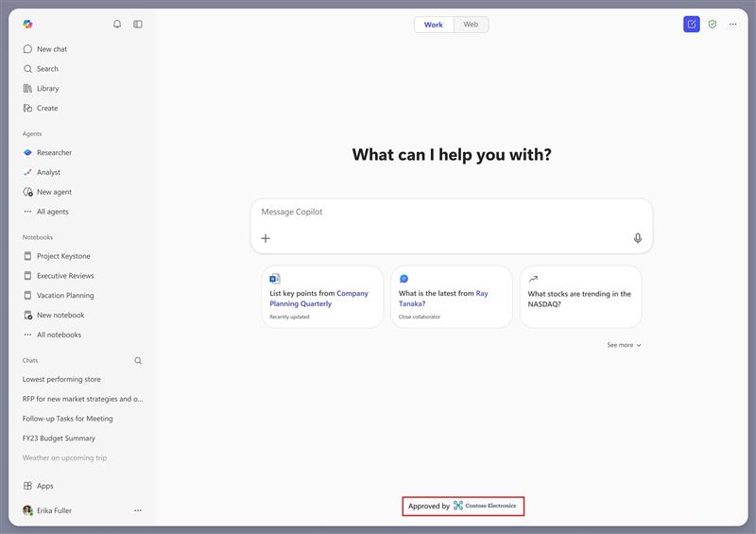Collapse the sidebar with the panel icon
The image size is (756, 534).
(138, 25)
